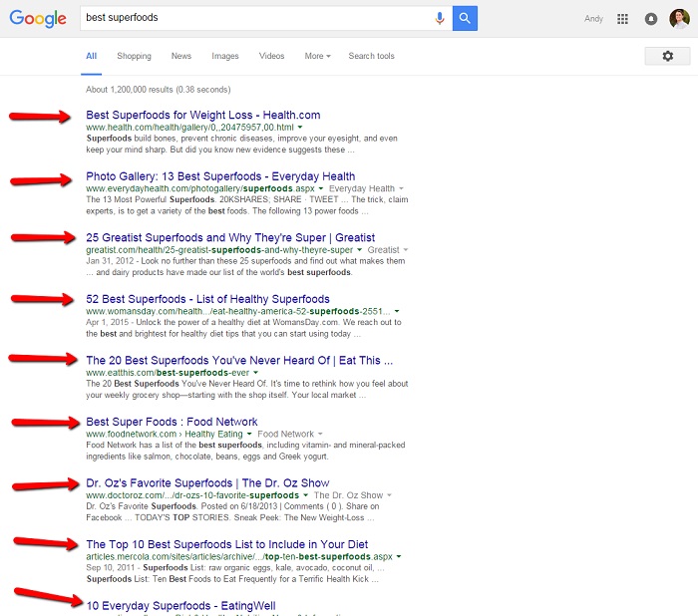Open 'Best Superfoods for Weight Loss' result
This screenshot has width=698, height=616.
203,115
